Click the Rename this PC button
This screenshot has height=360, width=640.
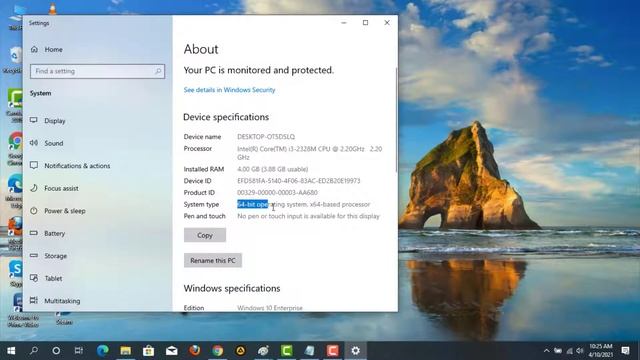[x=213, y=260]
